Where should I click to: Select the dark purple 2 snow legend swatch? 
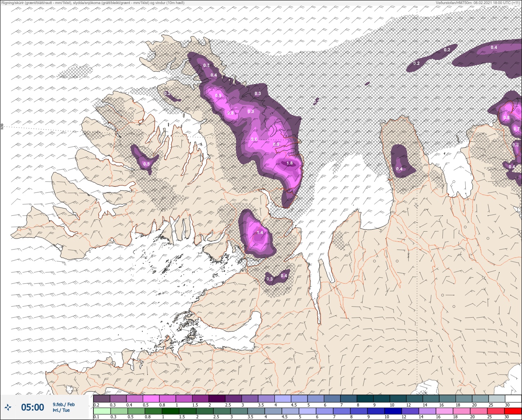point(217,398)
